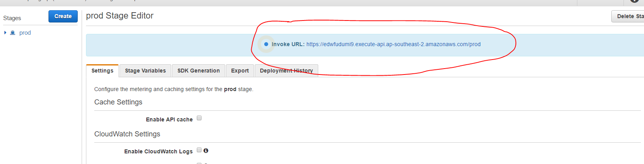Viewport: 644px width, 164px height.
Task: Select the prod stage icon in Stages list
Action: pos(13,33)
